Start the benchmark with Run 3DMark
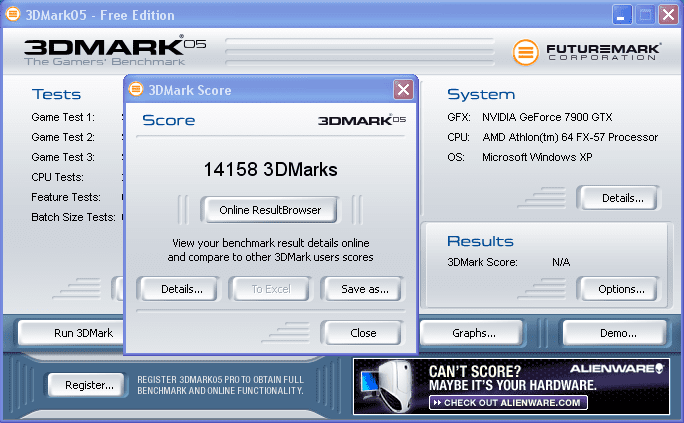The height and width of the screenshot is (423, 684). coord(73,333)
